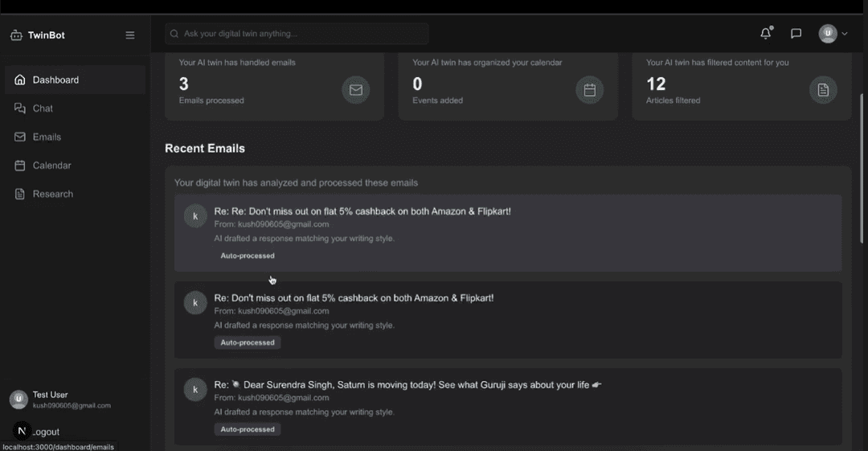Open Chat from the sidebar
Image resolution: width=868 pixels, height=451 pixels.
(43, 109)
